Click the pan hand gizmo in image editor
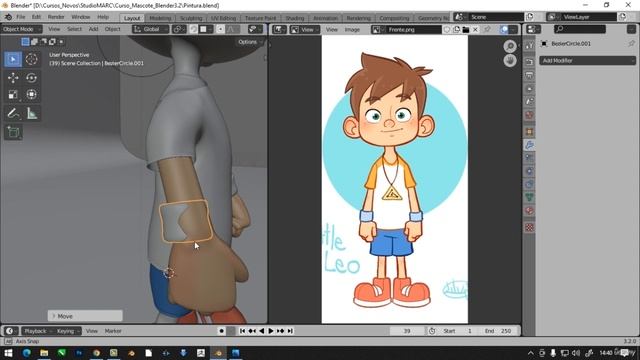The image size is (640, 360). [510, 60]
